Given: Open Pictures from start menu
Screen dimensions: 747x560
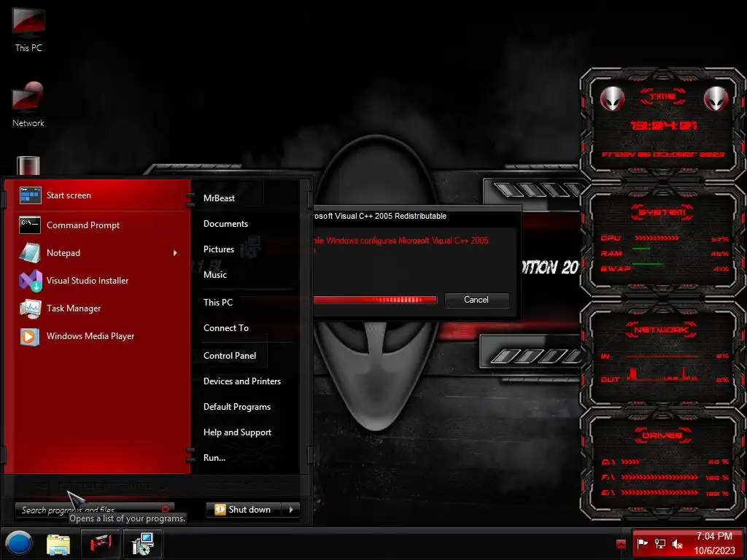Looking at the screenshot, I should pyautogui.click(x=219, y=249).
